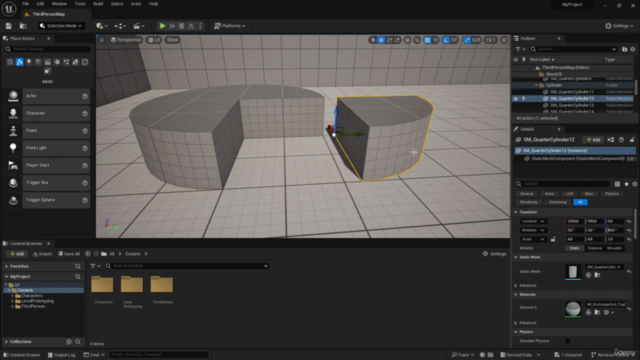Select the viewport Select (cursor) tool

(x=372, y=40)
